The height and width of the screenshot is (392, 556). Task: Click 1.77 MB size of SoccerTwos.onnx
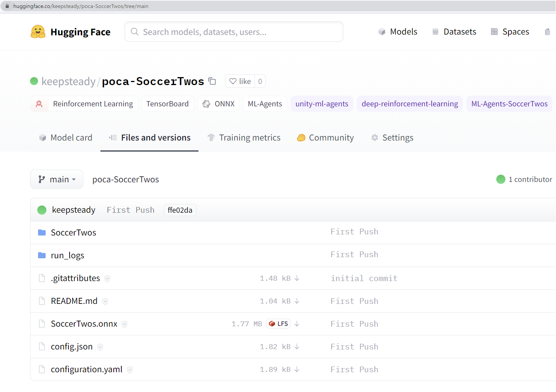tap(247, 324)
